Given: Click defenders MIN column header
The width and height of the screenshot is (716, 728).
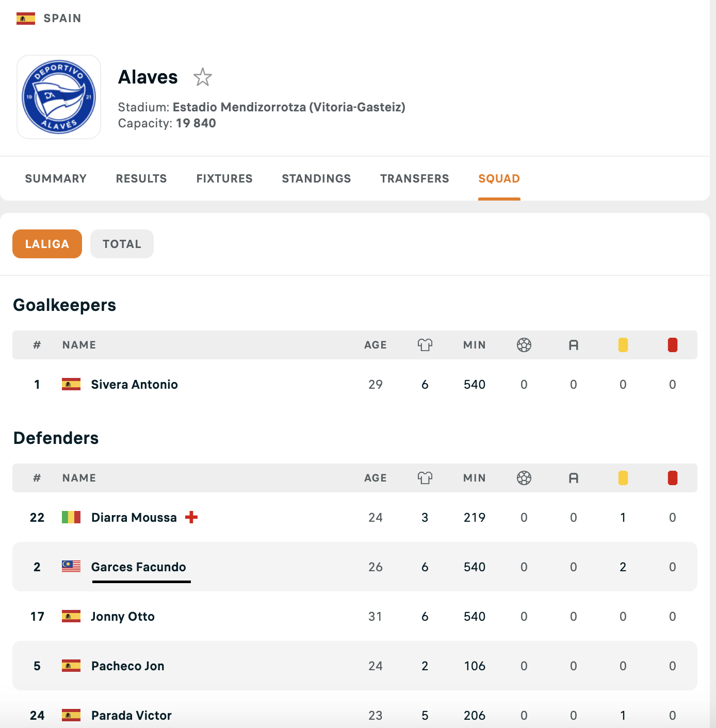Looking at the screenshot, I should coord(474,478).
